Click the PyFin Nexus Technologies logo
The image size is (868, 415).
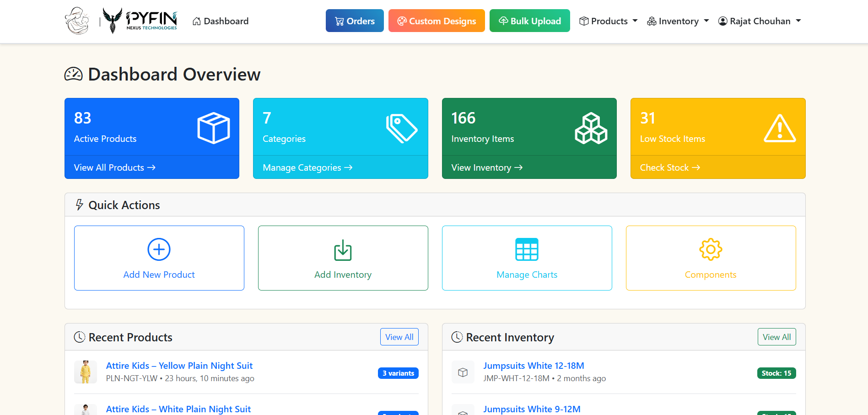(x=140, y=21)
